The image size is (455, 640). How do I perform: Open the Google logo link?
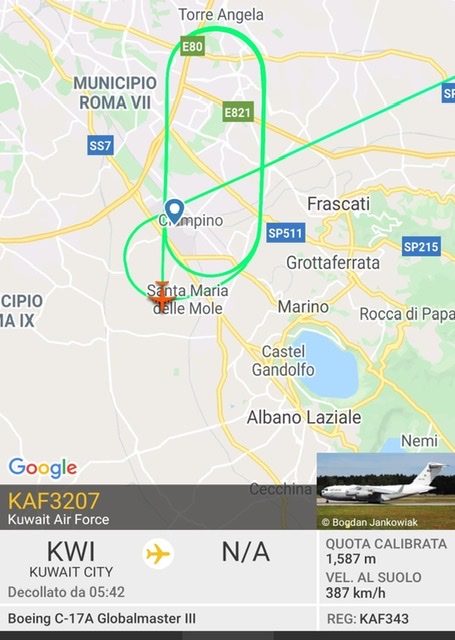pyautogui.click(x=43, y=467)
